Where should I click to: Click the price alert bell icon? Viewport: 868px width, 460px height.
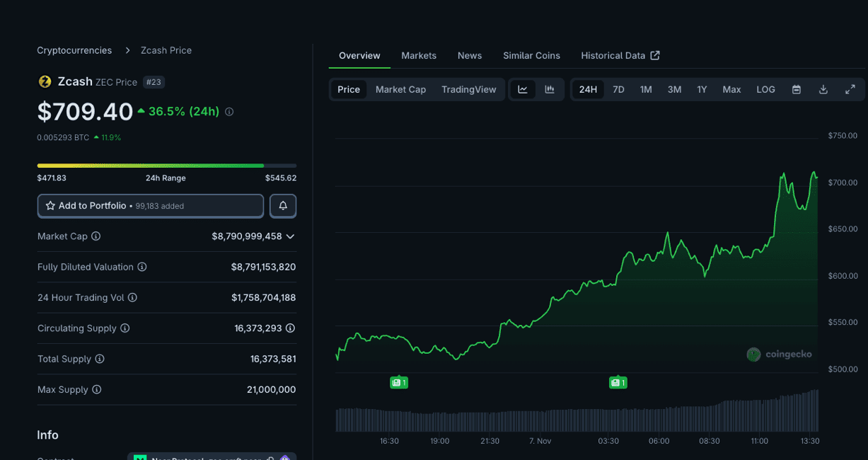[283, 206]
